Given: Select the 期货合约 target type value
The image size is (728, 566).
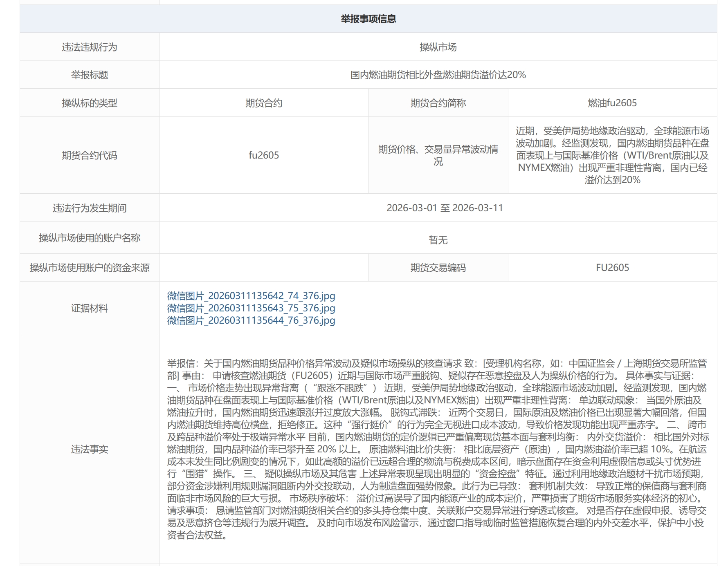Looking at the screenshot, I should pyautogui.click(x=264, y=103).
